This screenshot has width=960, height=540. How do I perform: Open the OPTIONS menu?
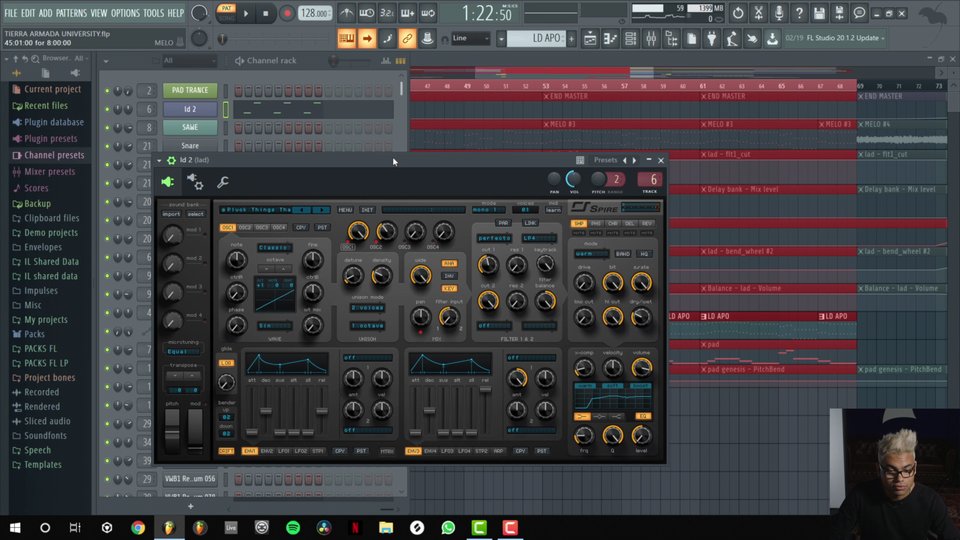pyautogui.click(x=125, y=13)
